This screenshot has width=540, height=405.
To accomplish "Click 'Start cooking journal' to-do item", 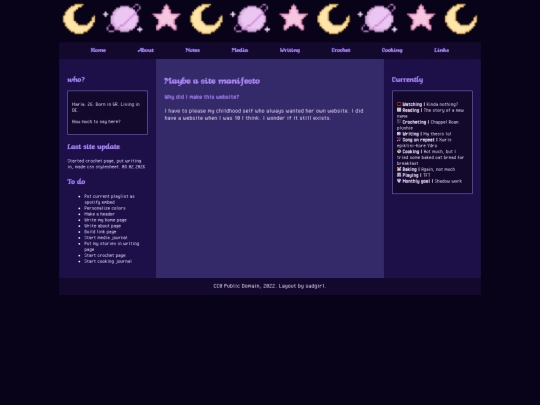I will click(108, 261).
